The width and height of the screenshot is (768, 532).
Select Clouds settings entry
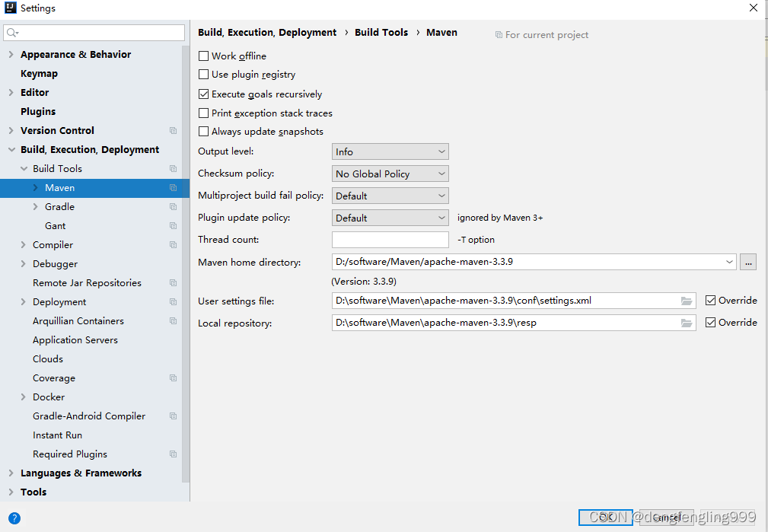coord(47,359)
